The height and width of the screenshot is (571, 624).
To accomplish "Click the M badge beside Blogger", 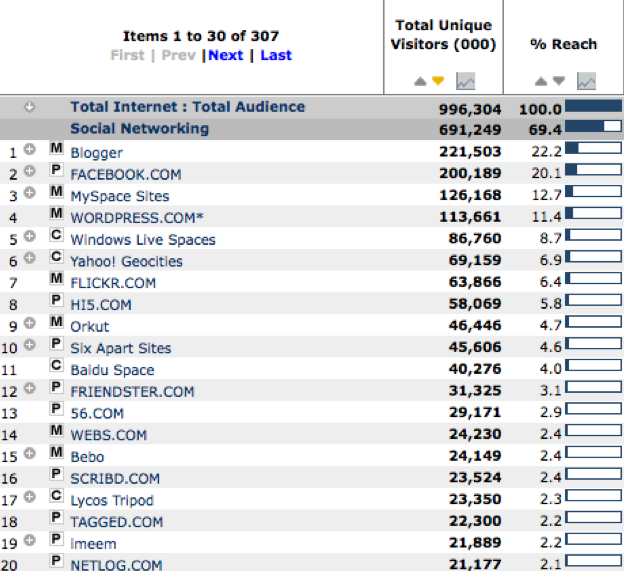I will (57, 148).
